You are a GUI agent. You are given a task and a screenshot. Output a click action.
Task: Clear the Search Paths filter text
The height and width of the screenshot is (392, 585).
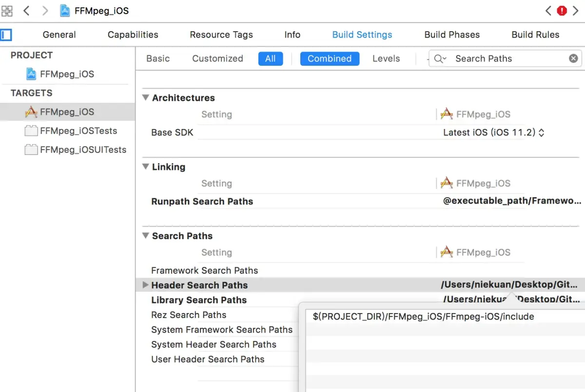[x=573, y=58]
